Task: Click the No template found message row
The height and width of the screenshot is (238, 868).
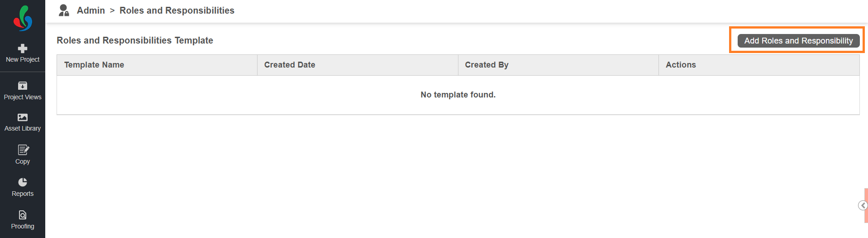Action: [x=458, y=95]
